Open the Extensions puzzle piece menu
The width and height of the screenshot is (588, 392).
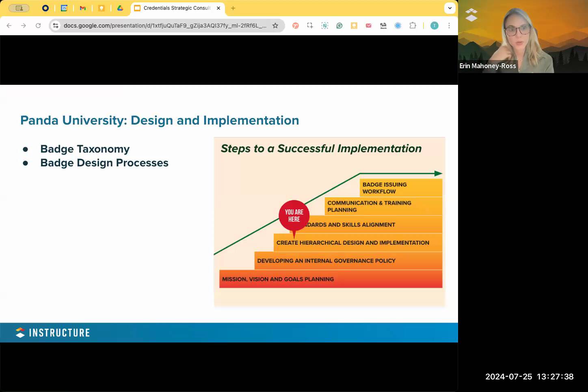click(413, 26)
